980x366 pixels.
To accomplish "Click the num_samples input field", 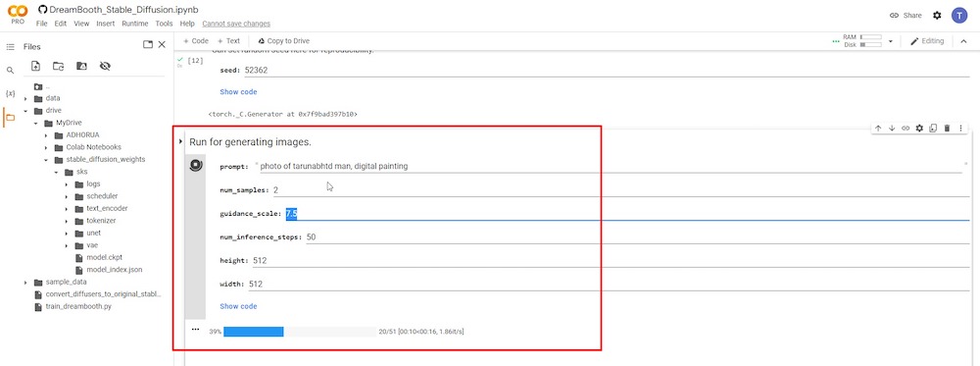I will click(620, 189).
